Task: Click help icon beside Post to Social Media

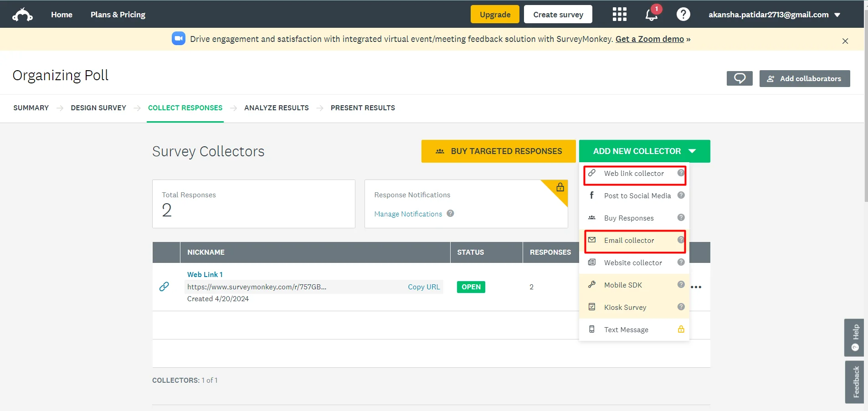Action: (x=681, y=195)
